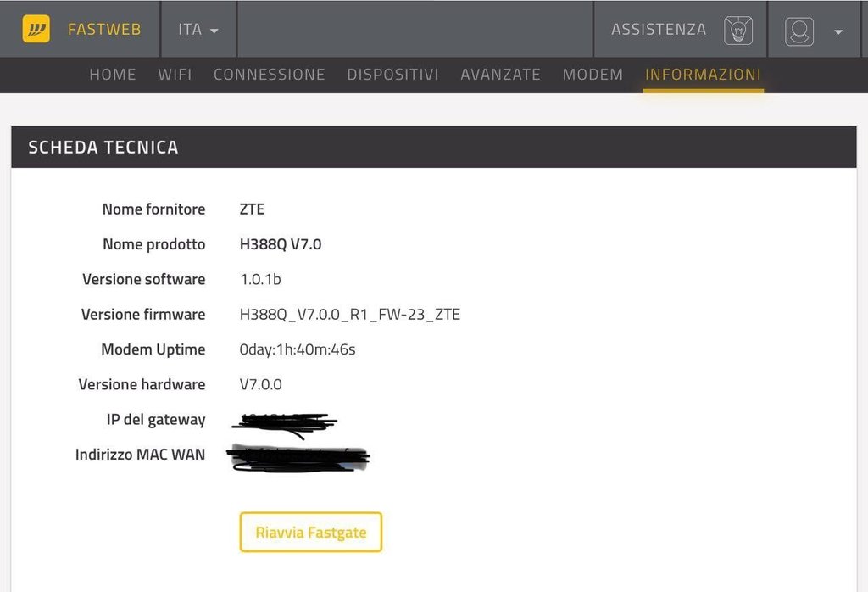
Task: Switch to the WIFI tab
Action: [x=175, y=75]
